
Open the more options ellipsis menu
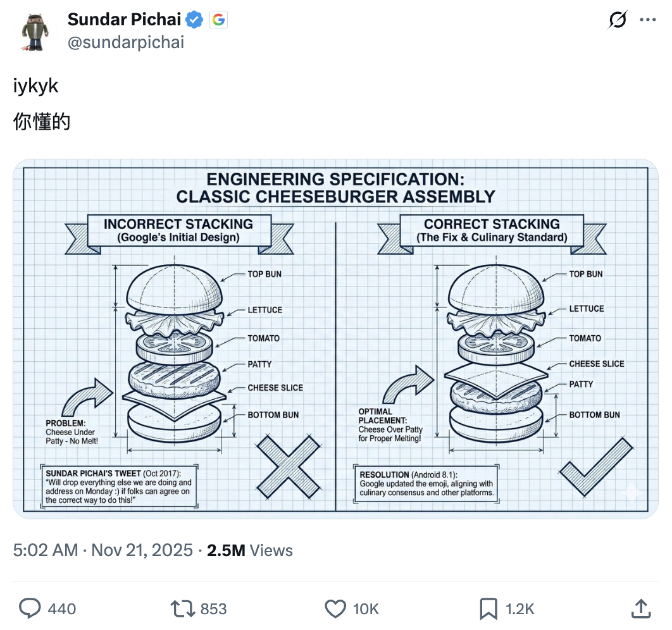647,20
